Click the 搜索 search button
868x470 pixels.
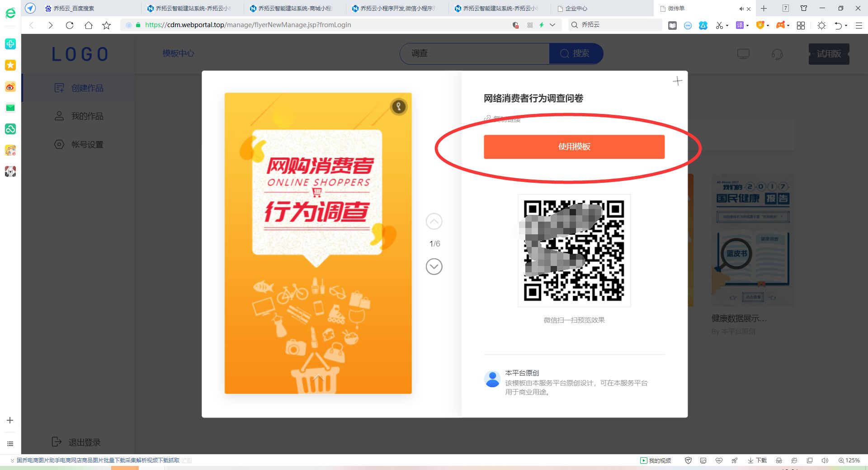(576, 53)
